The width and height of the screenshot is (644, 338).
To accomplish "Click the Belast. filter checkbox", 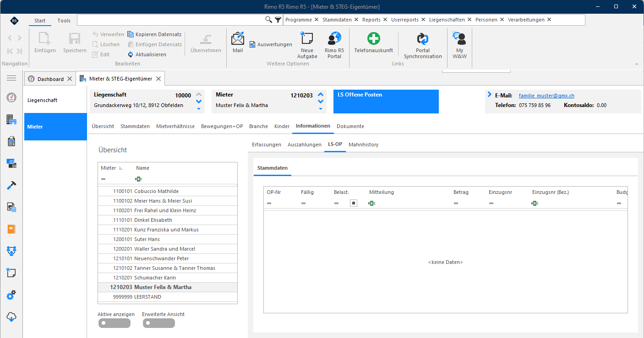I will click(354, 203).
